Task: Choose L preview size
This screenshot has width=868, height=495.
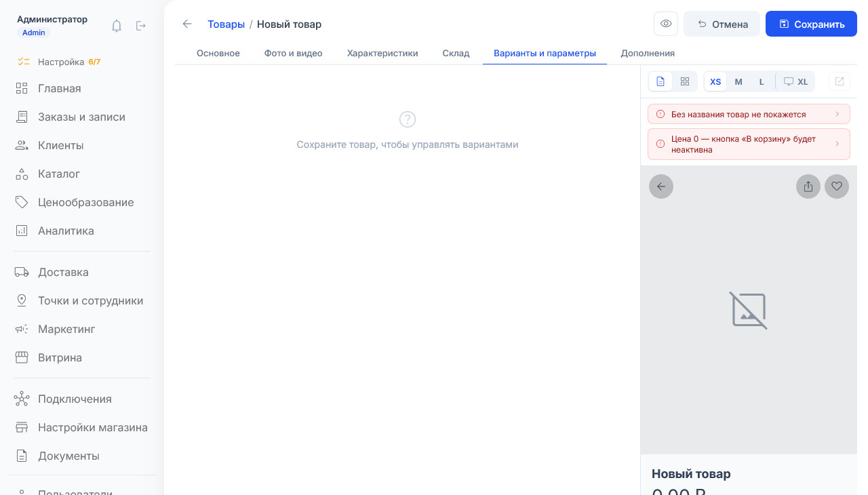Action: pyautogui.click(x=762, y=81)
